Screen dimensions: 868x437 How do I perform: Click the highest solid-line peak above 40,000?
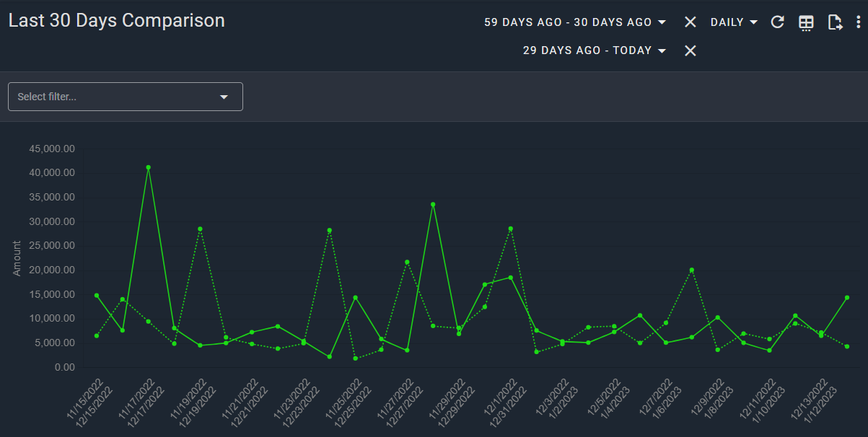click(148, 167)
